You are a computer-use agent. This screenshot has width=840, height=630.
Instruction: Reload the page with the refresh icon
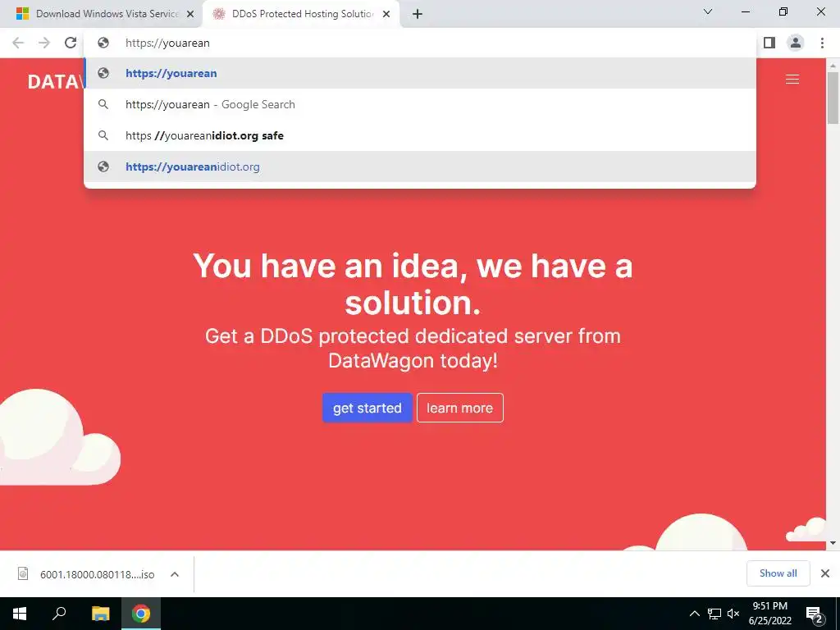pyautogui.click(x=71, y=43)
